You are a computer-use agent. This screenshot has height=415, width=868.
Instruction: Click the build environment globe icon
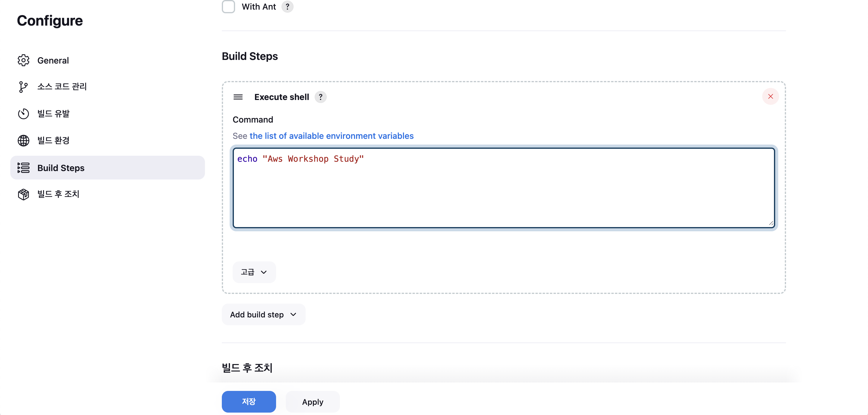[23, 140]
